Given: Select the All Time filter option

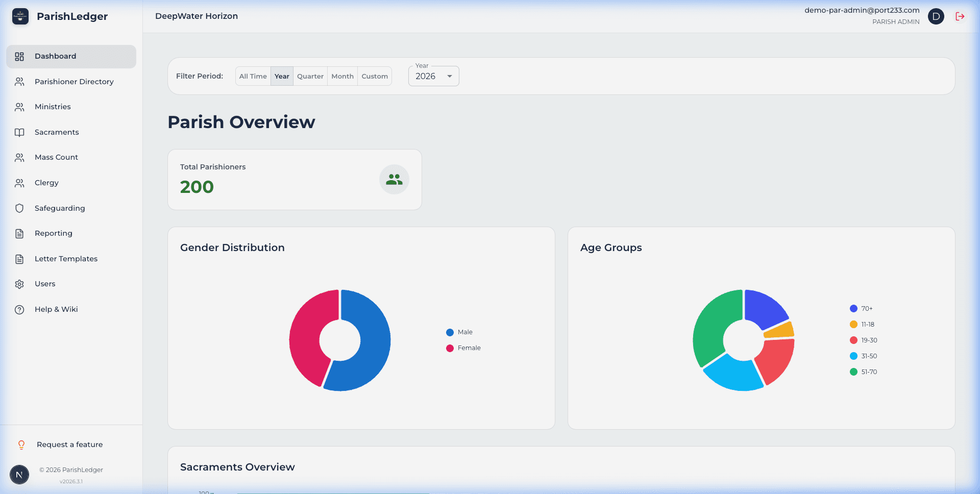Looking at the screenshot, I should (x=253, y=76).
